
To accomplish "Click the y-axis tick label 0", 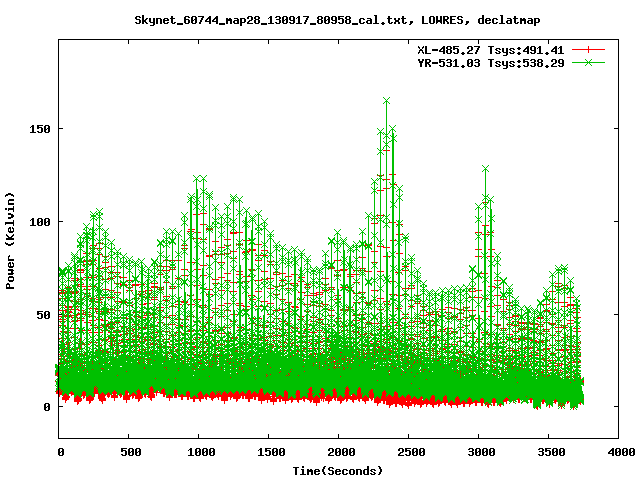I will coord(47,407).
